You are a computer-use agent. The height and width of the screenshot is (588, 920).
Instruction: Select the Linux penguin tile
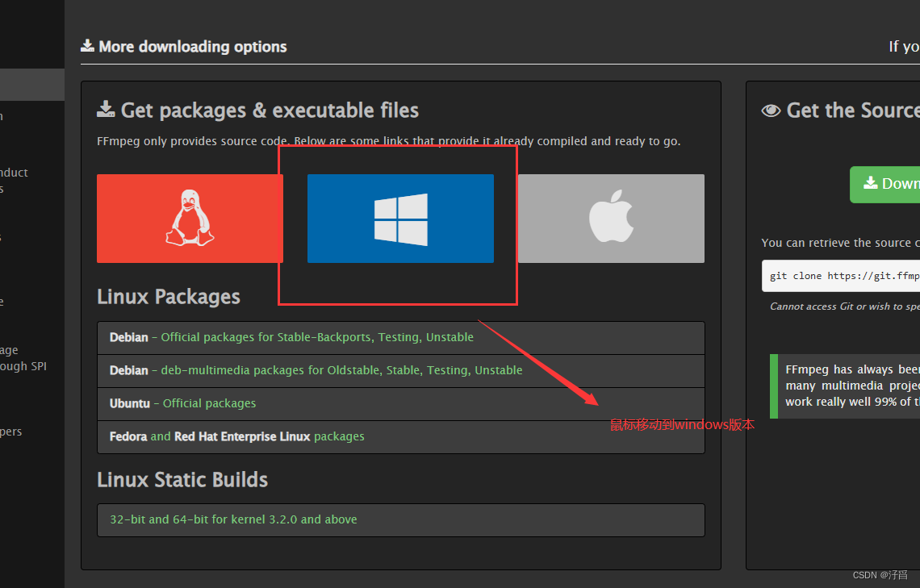pyautogui.click(x=190, y=218)
